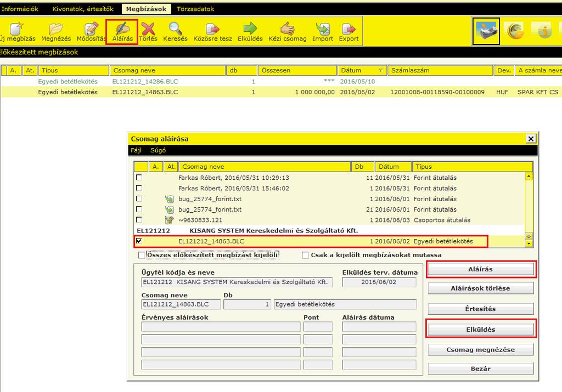Sort main table by Dátum column header
This screenshot has height=392, width=562.
click(x=362, y=71)
